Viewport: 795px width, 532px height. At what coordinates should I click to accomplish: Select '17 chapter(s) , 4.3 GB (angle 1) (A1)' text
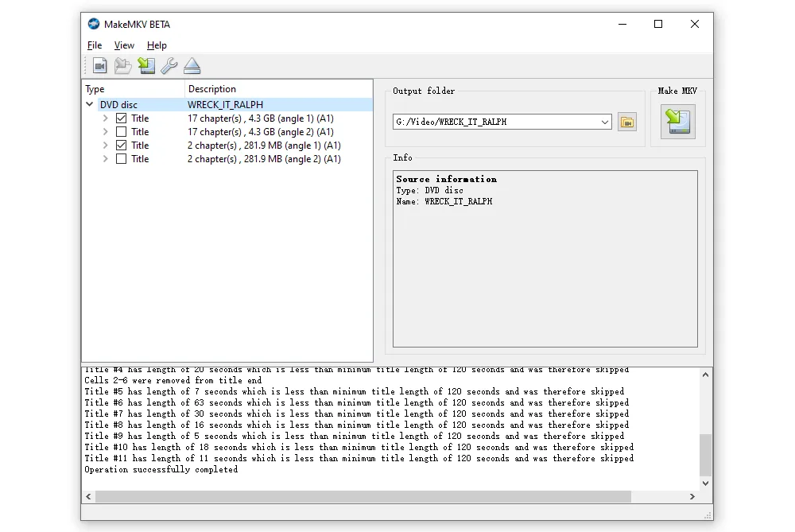tap(261, 118)
